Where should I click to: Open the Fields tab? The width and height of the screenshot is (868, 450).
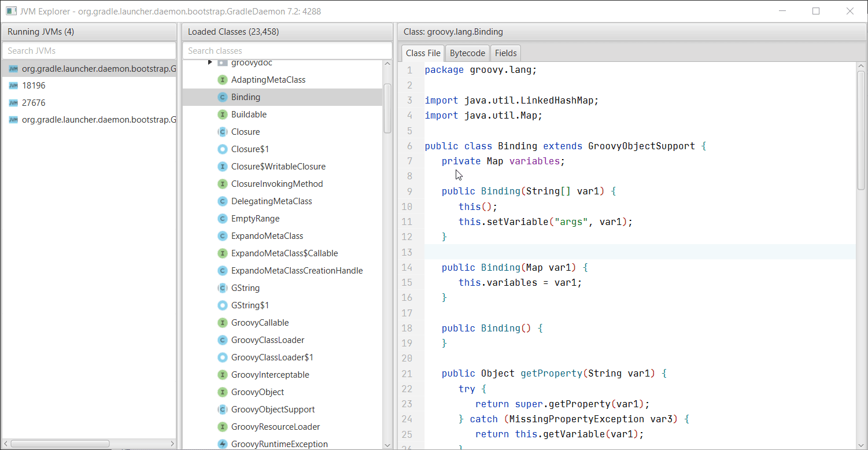point(506,53)
